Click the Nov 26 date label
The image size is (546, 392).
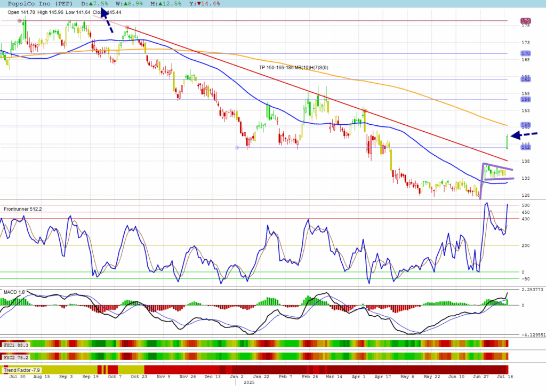pyautogui.click(x=188, y=377)
